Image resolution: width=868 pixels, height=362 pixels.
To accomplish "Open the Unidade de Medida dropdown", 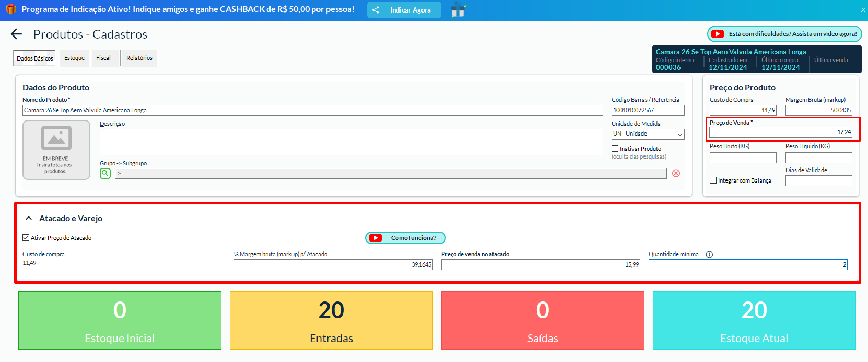I will pos(648,134).
